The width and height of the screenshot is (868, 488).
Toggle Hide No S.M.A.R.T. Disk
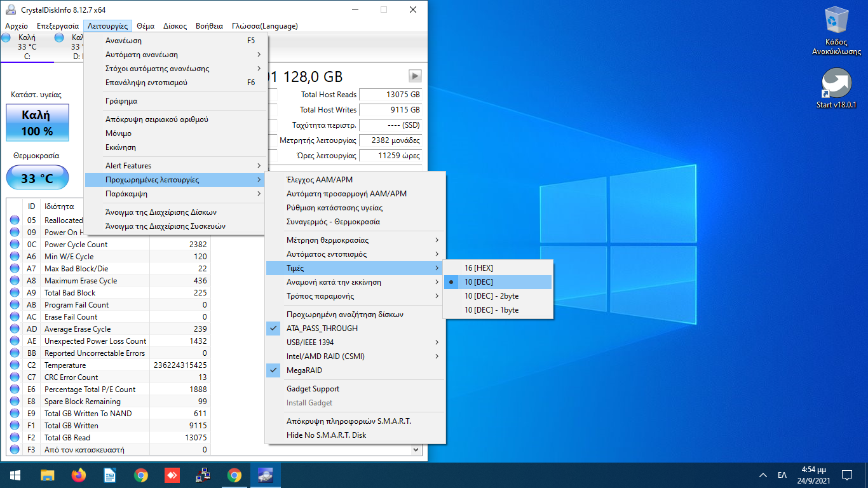click(355, 435)
